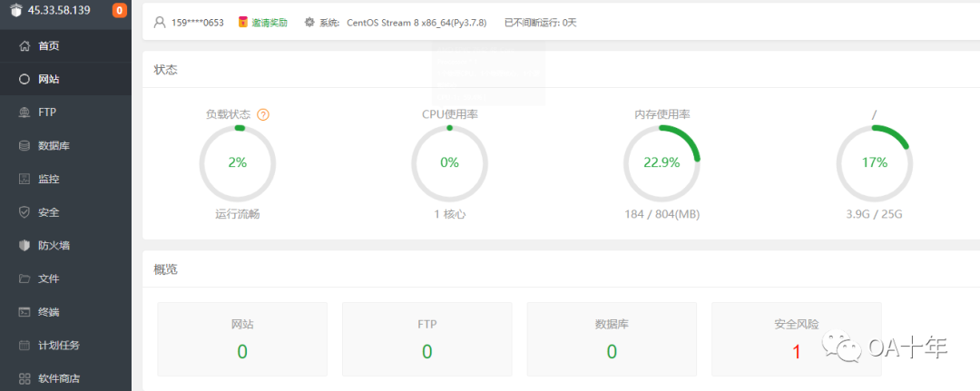Viewport: 980px width, 391px height.
Task: Click the globe icon beside 网站
Action: pos(24,79)
